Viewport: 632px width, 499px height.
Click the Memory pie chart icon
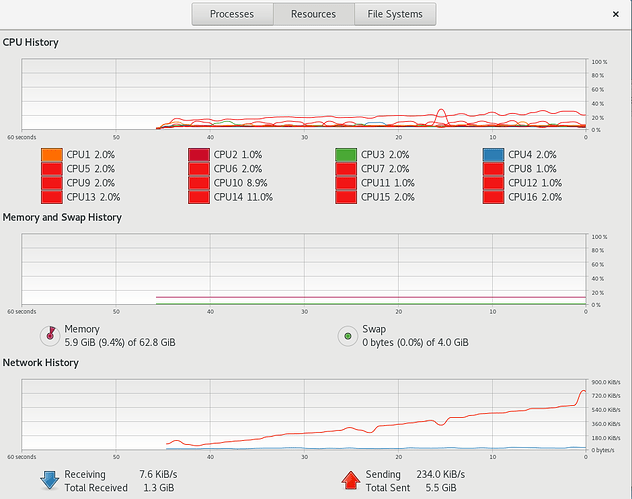49,335
